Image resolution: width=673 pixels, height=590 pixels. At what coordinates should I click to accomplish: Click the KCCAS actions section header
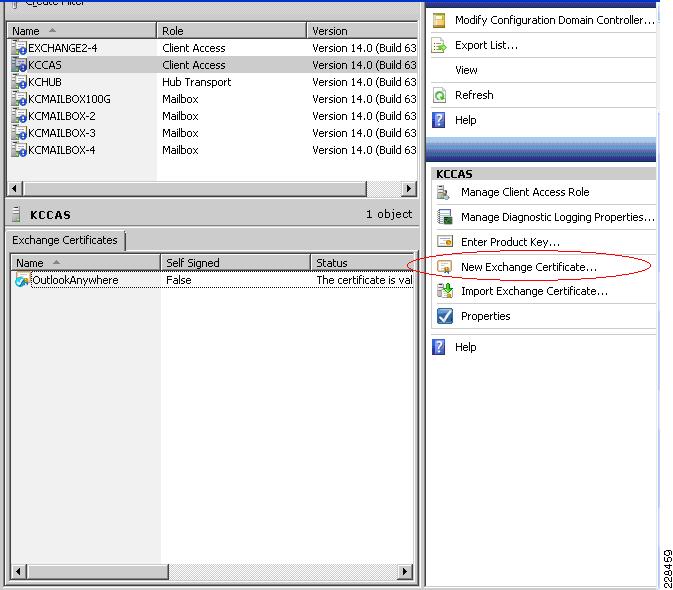coord(543,174)
